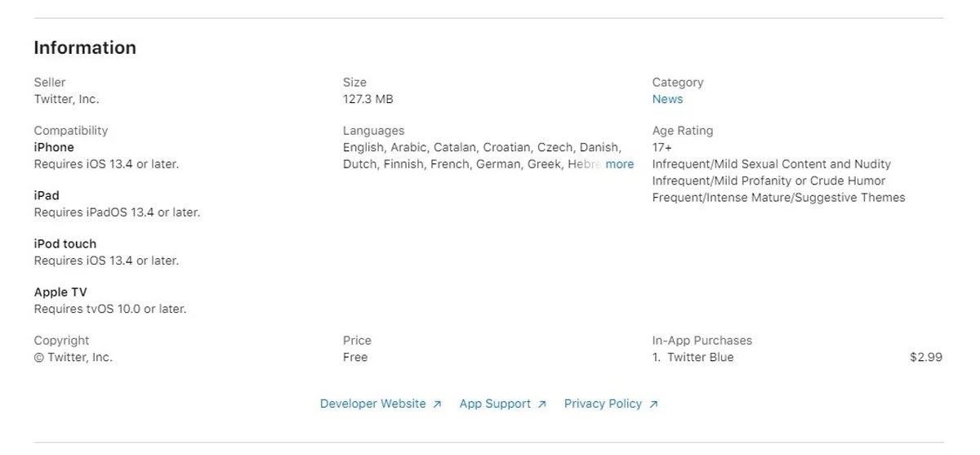Viewport: 980px width, 455px height.
Task: Select the iPhone compatibility heading
Action: 54,147
